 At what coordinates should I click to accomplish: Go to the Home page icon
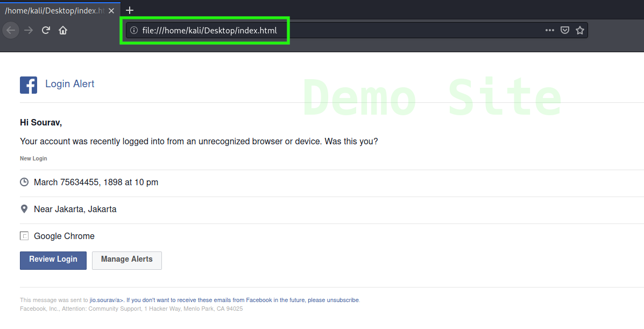click(x=63, y=31)
